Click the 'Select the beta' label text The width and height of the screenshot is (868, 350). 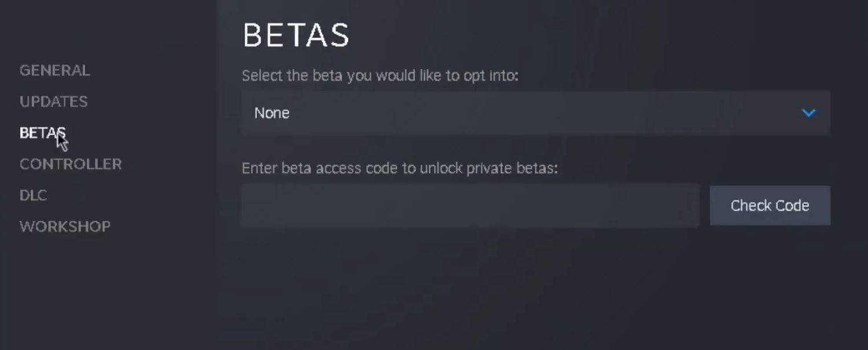(x=380, y=76)
